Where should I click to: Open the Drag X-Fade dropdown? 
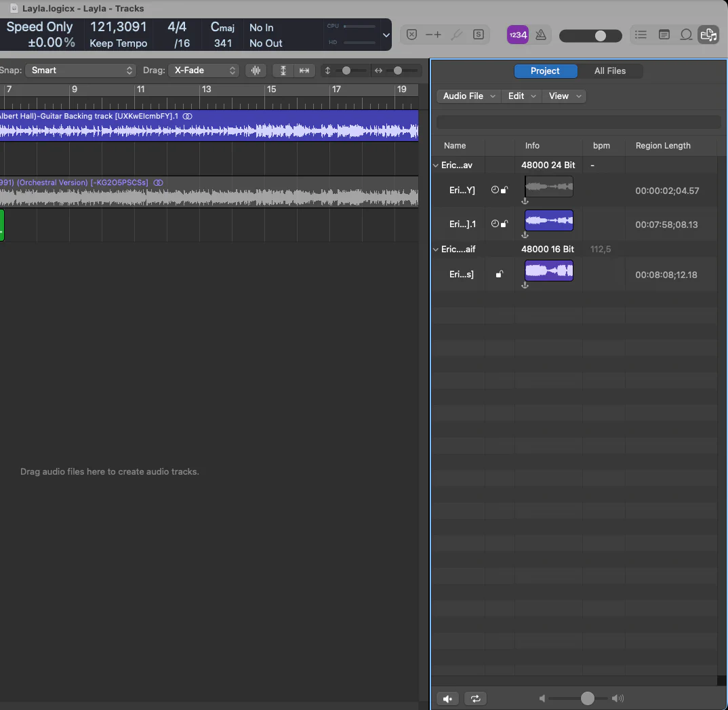click(204, 70)
